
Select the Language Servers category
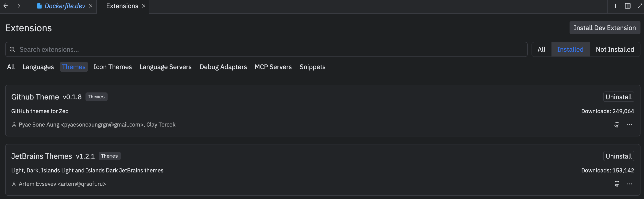(x=166, y=67)
